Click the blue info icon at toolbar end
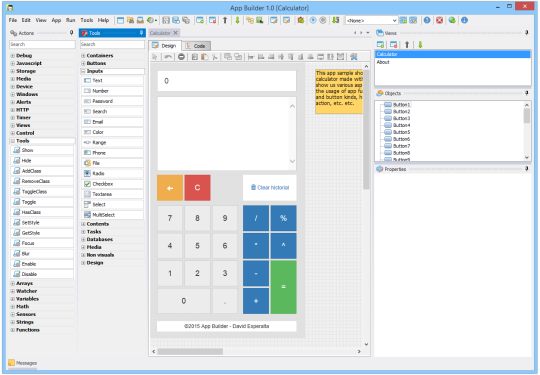Screen dimensions: 540x375 click(x=464, y=20)
